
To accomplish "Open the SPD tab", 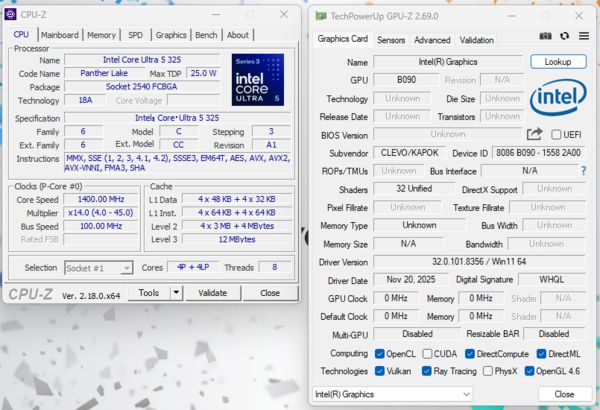I will 135,35.
